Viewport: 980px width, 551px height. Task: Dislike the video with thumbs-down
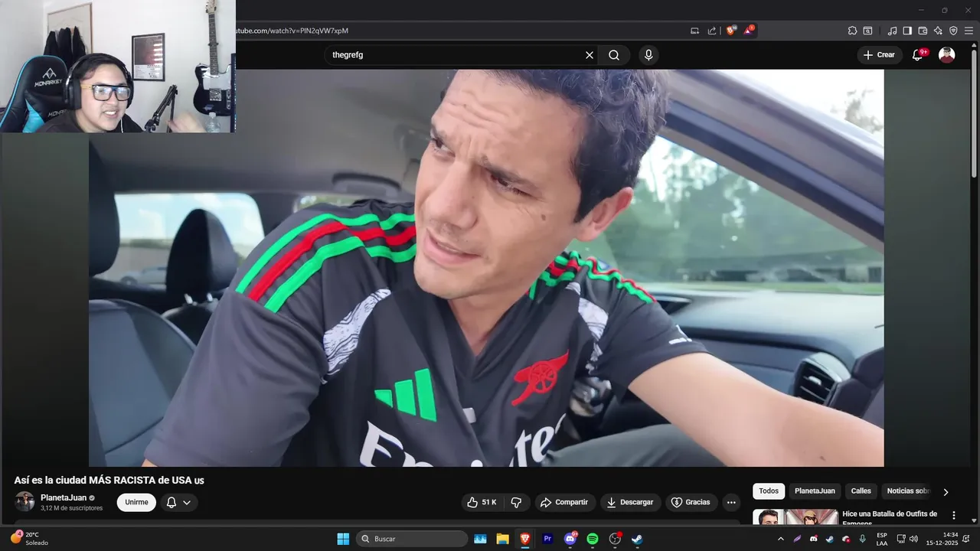(516, 502)
